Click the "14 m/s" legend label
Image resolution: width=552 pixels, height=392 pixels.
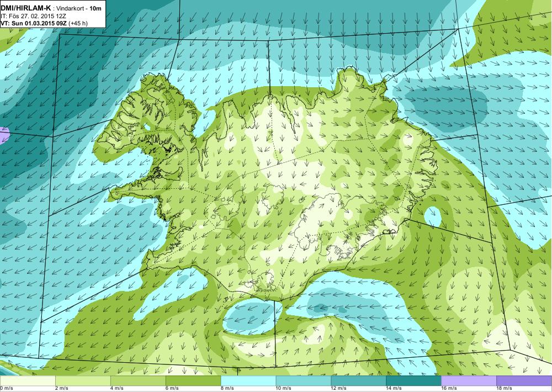(x=394, y=388)
